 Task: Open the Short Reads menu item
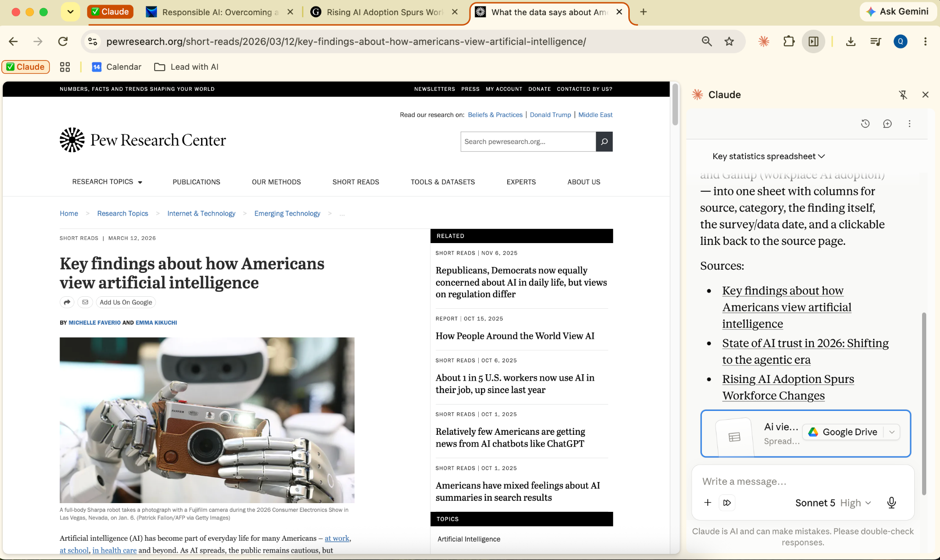356,182
